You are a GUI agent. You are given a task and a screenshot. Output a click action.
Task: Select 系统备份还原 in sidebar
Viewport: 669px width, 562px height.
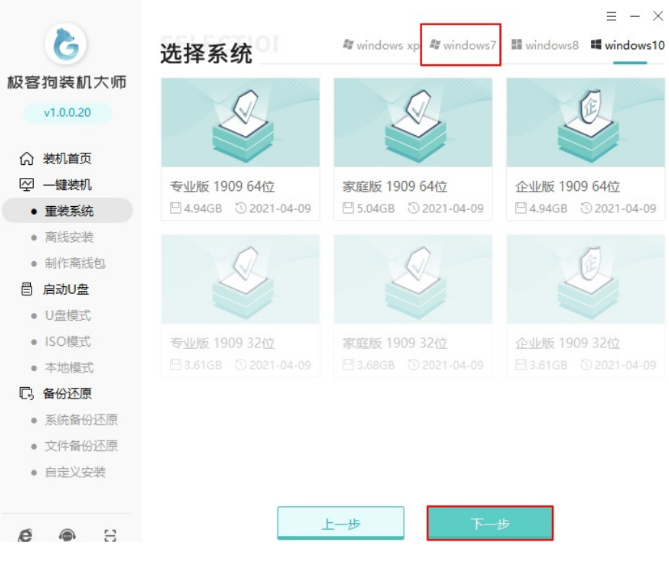pyautogui.click(x=81, y=419)
